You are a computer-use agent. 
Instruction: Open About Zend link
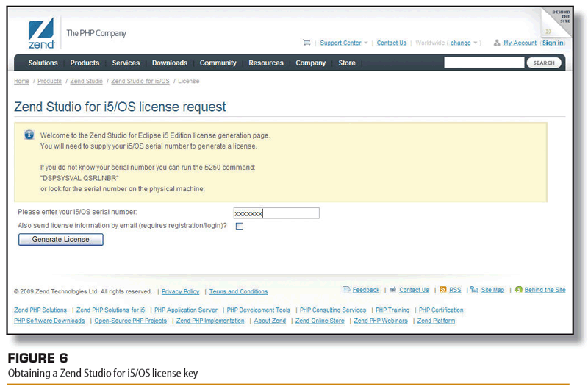270,321
